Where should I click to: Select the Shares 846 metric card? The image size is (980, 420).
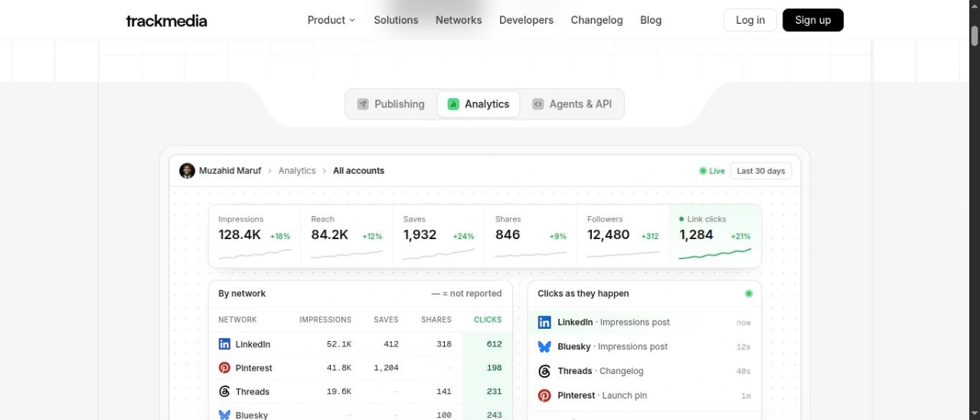[x=531, y=236]
